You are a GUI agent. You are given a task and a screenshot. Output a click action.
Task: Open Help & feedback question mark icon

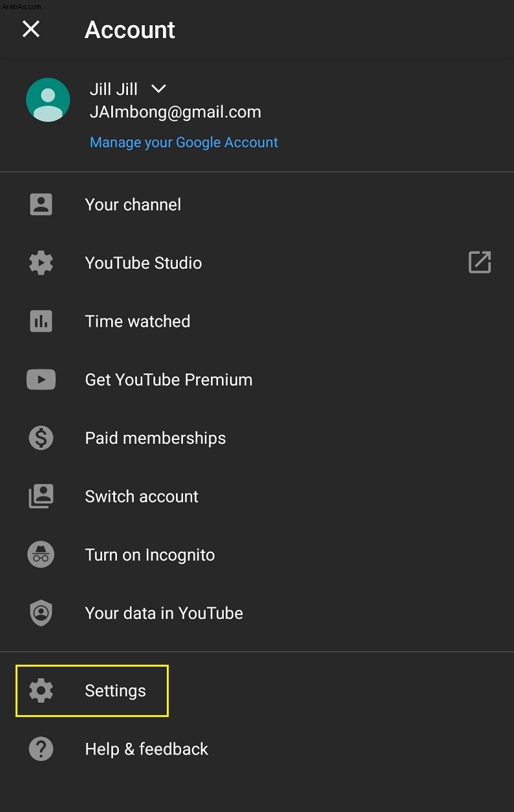pyautogui.click(x=41, y=749)
